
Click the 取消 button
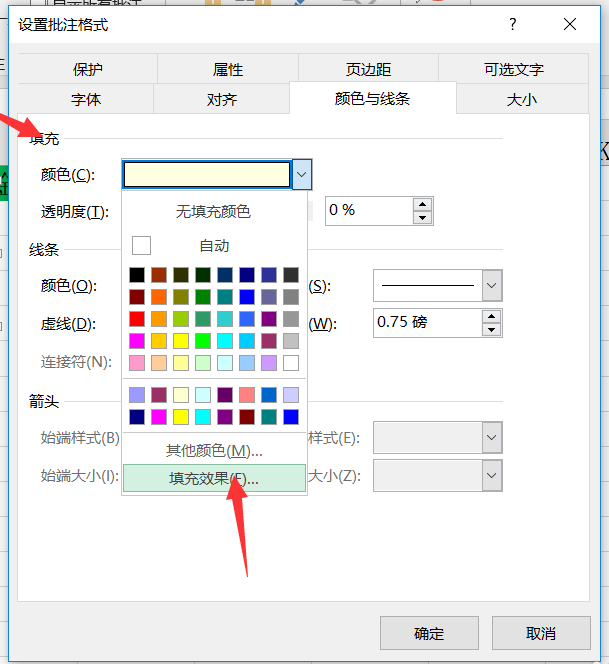[541, 633]
